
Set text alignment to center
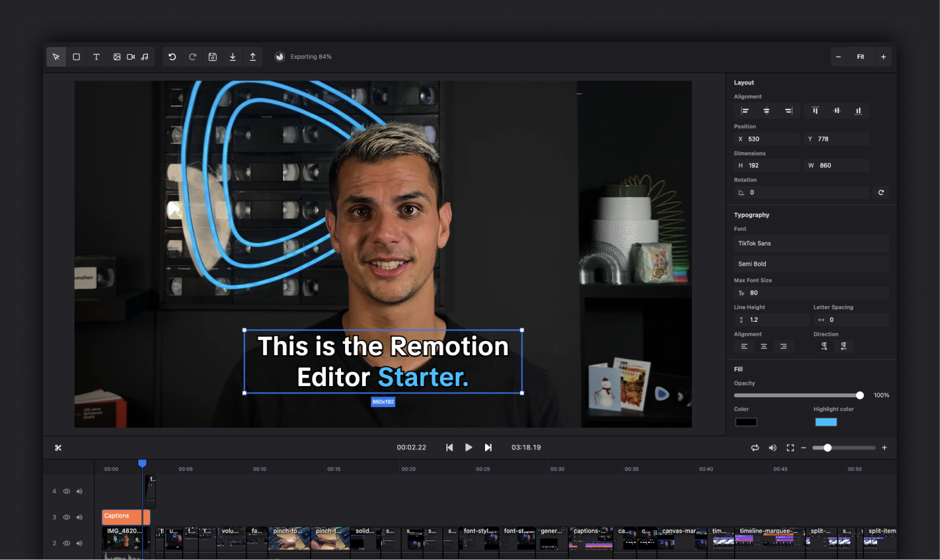764,346
